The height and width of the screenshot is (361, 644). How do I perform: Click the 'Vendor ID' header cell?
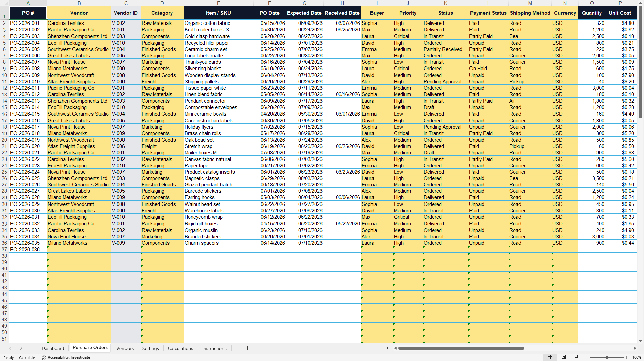(x=126, y=13)
